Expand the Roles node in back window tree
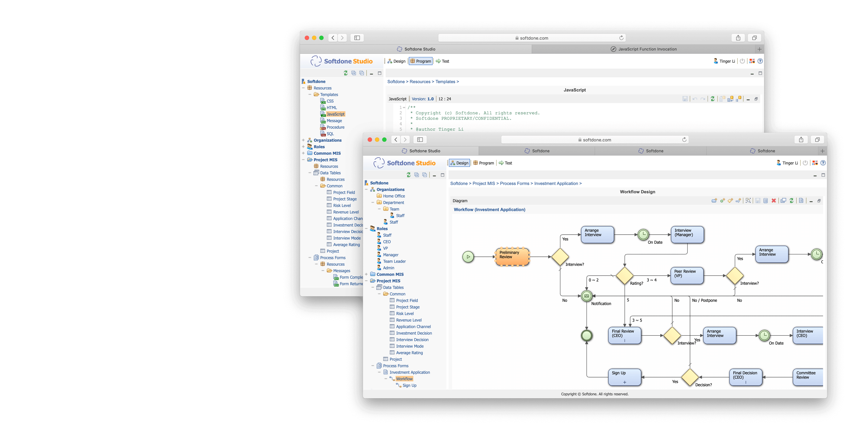This screenshot has width=868, height=434. tap(303, 147)
